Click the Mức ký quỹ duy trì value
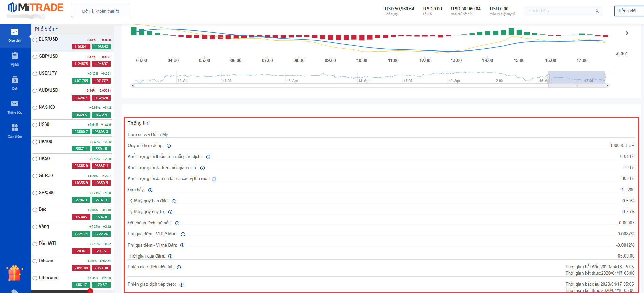 499,9
